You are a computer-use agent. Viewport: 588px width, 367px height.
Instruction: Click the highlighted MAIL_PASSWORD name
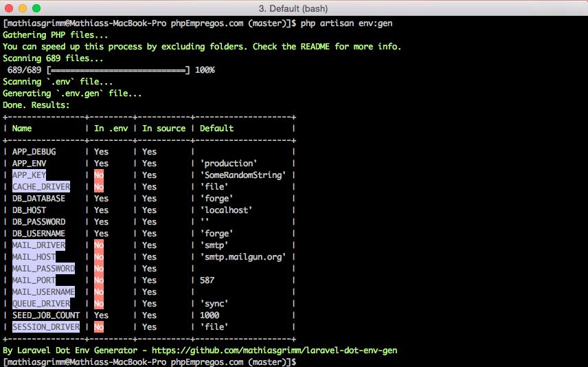(43, 268)
